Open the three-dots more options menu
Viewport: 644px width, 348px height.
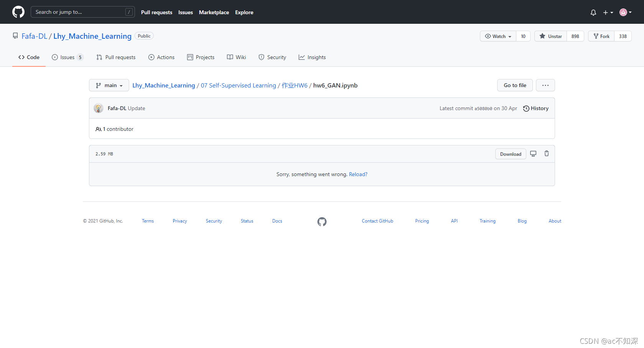click(545, 85)
